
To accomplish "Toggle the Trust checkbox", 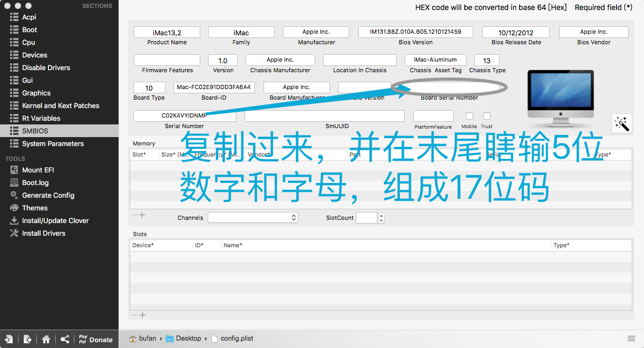I will click(487, 116).
